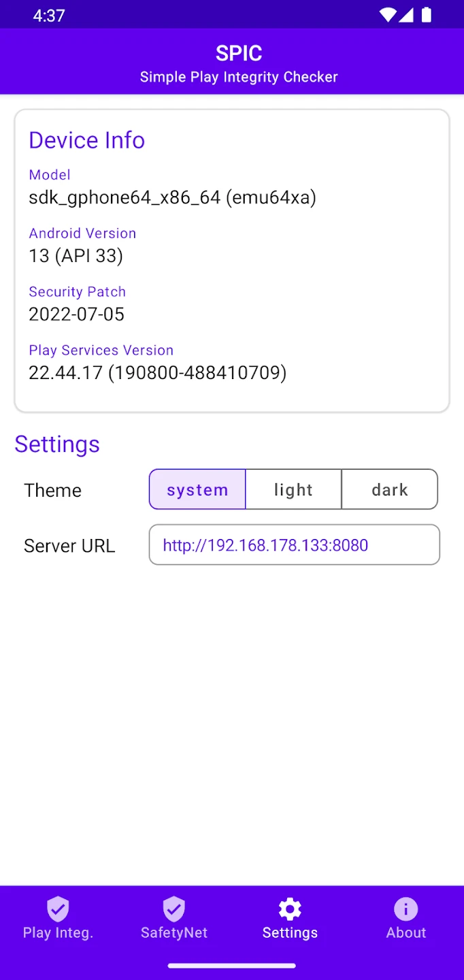The image size is (464, 980).
Task: Tap the cellular signal icon
Action: 406,14
